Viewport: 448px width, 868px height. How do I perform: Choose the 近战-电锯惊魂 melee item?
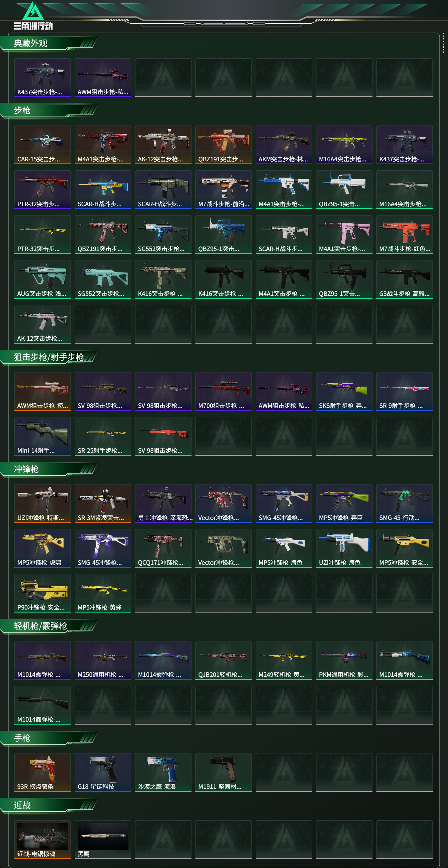pyautogui.click(x=42, y=839)
